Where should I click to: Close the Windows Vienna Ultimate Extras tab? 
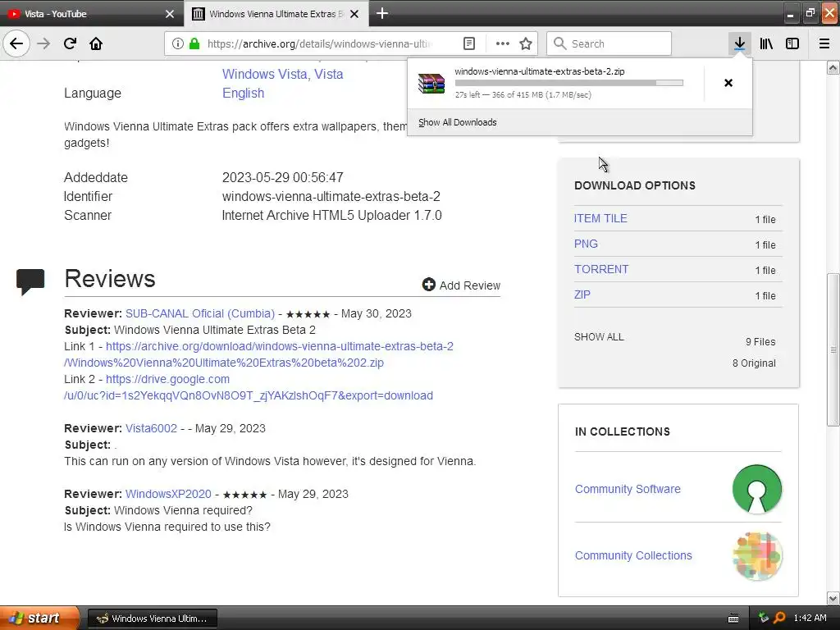(354, 14)
